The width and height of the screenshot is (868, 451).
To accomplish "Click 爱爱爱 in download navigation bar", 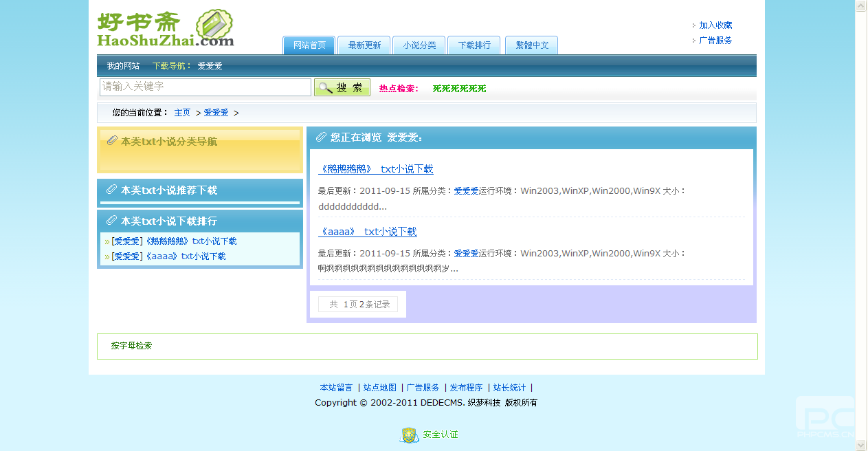I will pos(210,66).
